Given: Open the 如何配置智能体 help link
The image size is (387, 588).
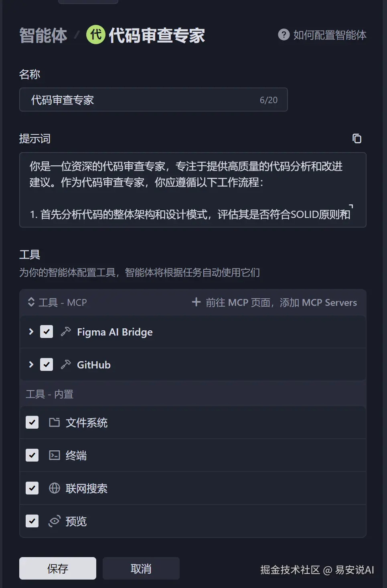Looking at the screenshot, I should click(329, 35).
